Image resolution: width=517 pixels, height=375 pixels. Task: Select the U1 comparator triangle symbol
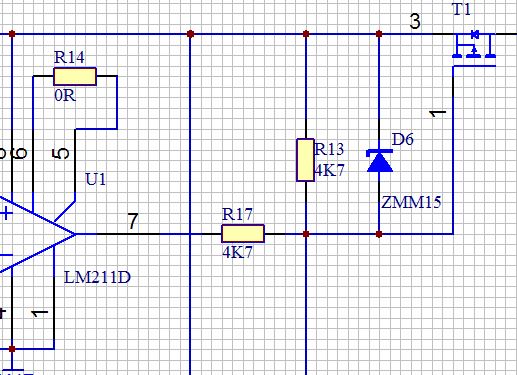click(37, 234)
